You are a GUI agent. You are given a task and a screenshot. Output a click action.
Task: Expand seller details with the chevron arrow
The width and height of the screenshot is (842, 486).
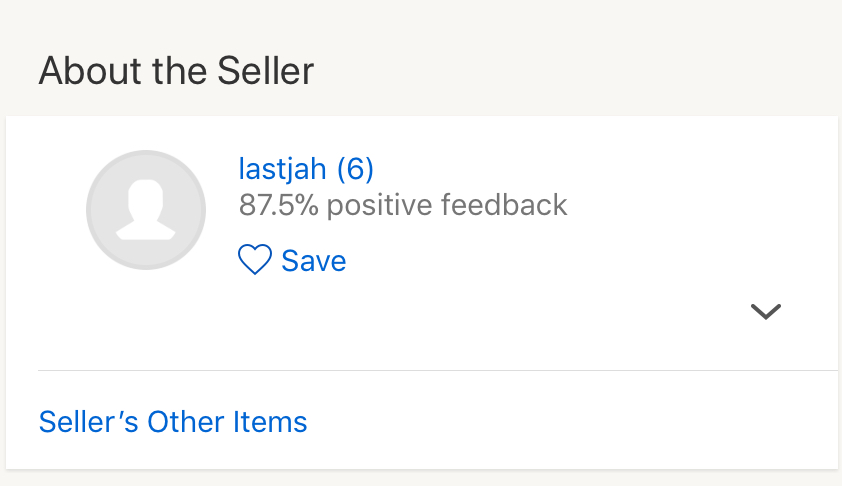click(x=766, y=311)
